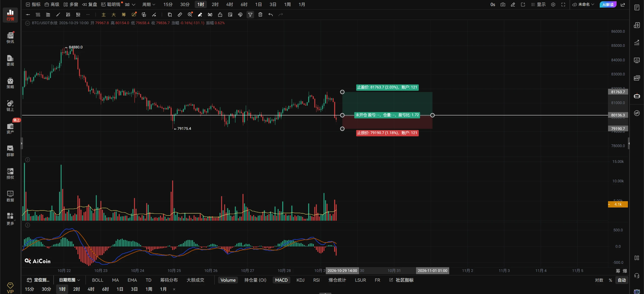644x294 pixels.
Task: Toggle the MACD indicator
Action: pos(281,280)
